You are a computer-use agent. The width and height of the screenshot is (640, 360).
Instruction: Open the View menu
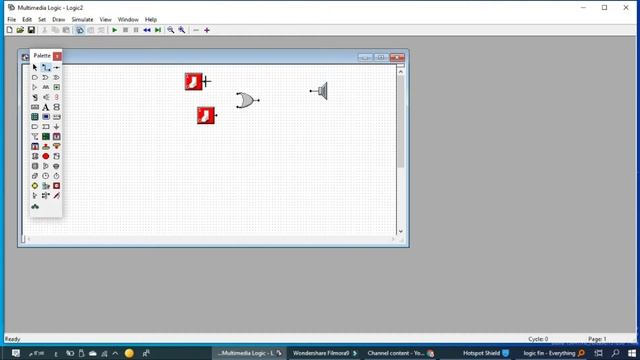click(105, 20)
